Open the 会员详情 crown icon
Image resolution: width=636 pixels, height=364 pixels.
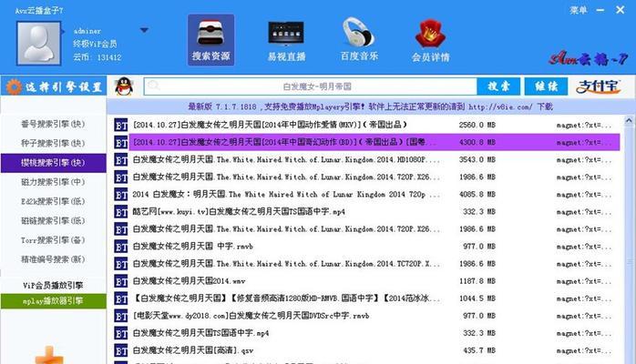pyautogui.click(x=430, y=40)
